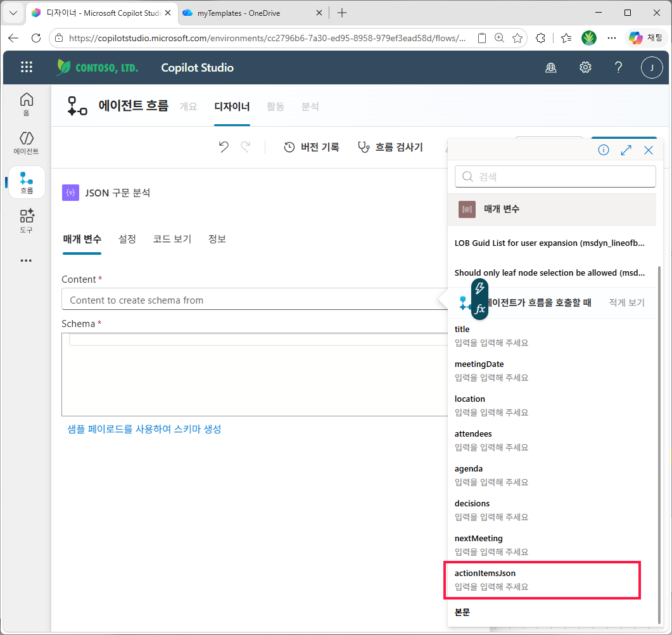Select the 정보 action tab
The width and height of the screenshot is (672, 635).
[217, 239]
